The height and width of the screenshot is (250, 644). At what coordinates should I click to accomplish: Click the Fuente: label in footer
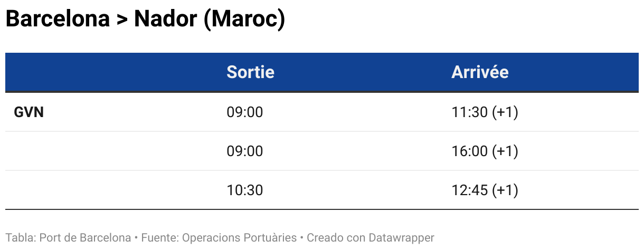[x=160, y=238]
